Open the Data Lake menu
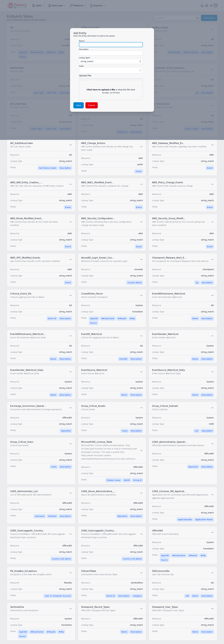The width and height of the screenshot is (224, 644). click(x=57, y=5)
